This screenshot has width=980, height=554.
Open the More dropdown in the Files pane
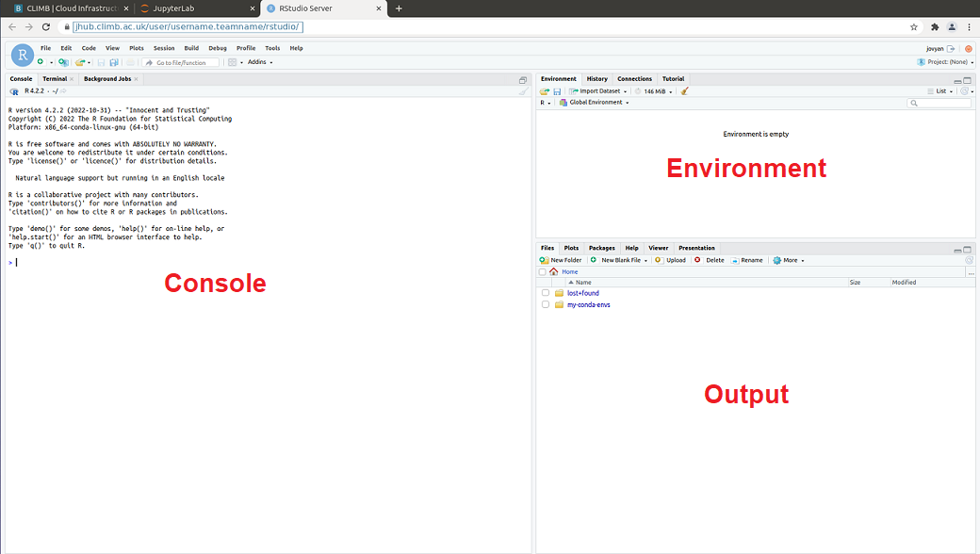(x=789, y=260)
